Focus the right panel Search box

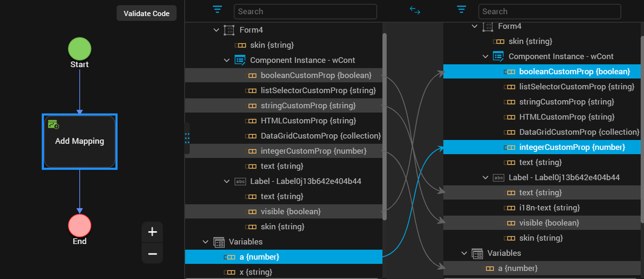[x=549, y=11]
